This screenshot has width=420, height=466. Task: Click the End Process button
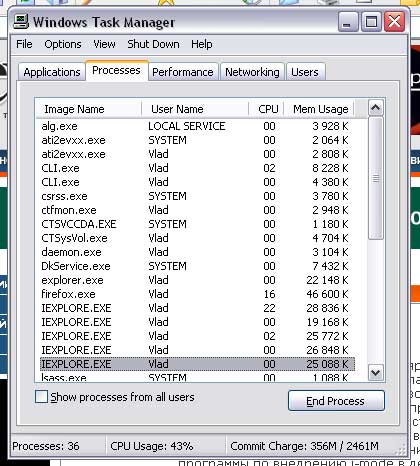click(336, 401)
